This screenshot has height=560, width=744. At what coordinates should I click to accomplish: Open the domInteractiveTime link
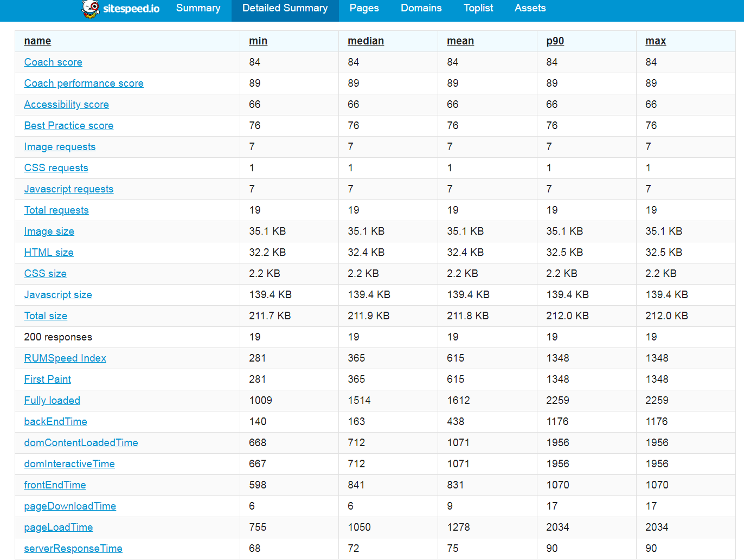click(69, 464)
